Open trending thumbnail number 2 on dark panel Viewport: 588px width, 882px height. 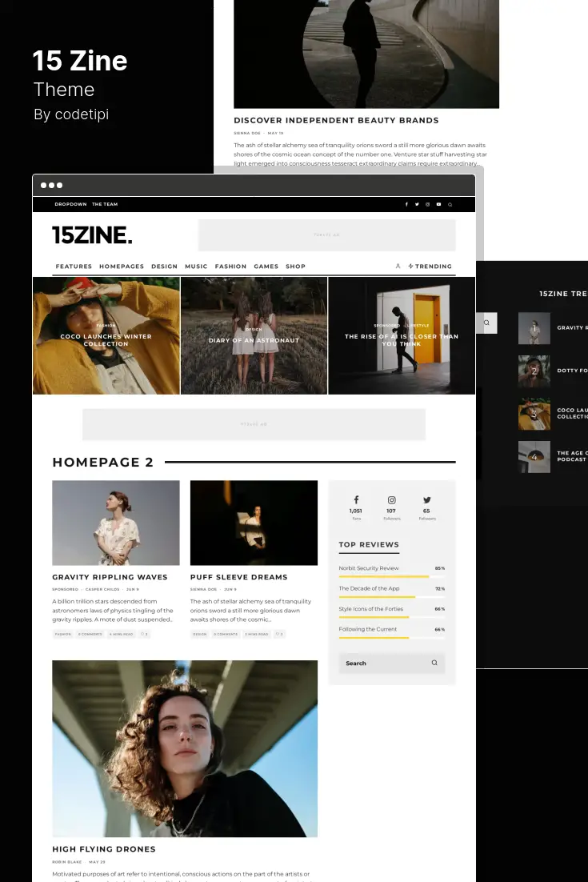pyautogui.click(x=534, y=371)
